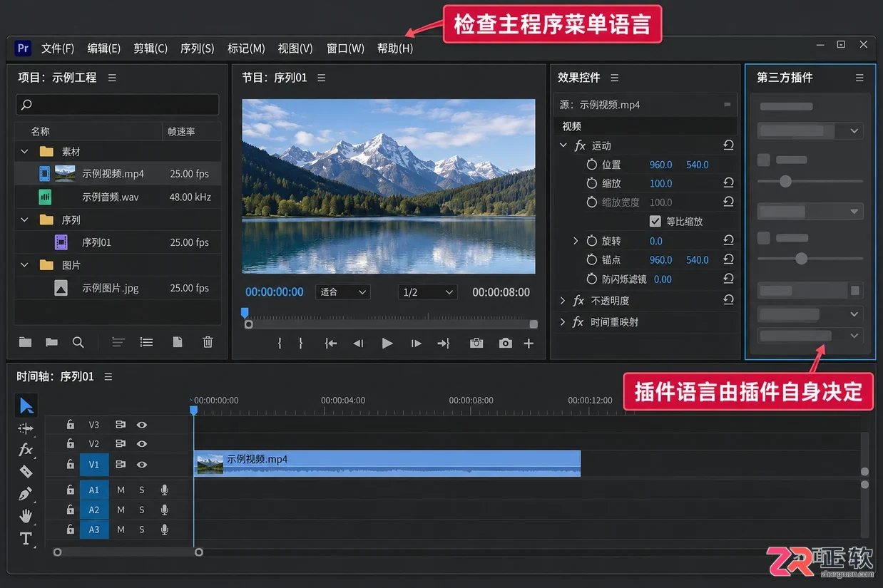Delete selected project item with trash icon
This screenshot has height=588, width=883.
[208, 342]
